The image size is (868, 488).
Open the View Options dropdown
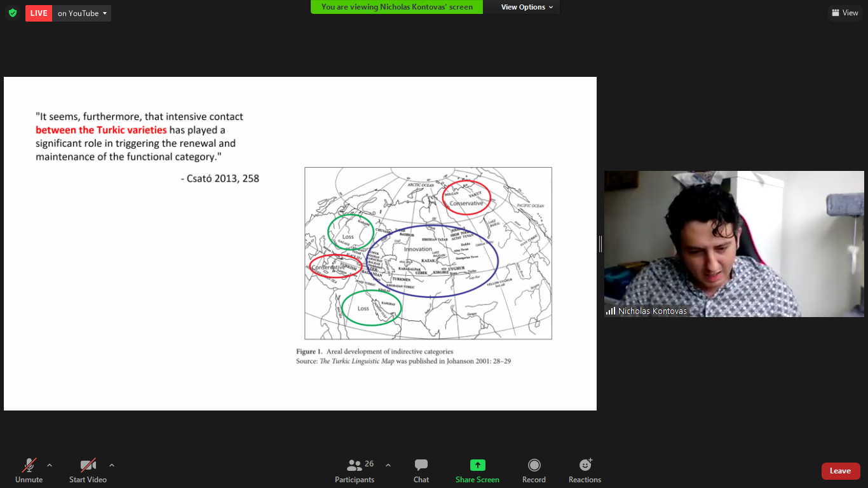pyautogui.click(x=527, y=7)
